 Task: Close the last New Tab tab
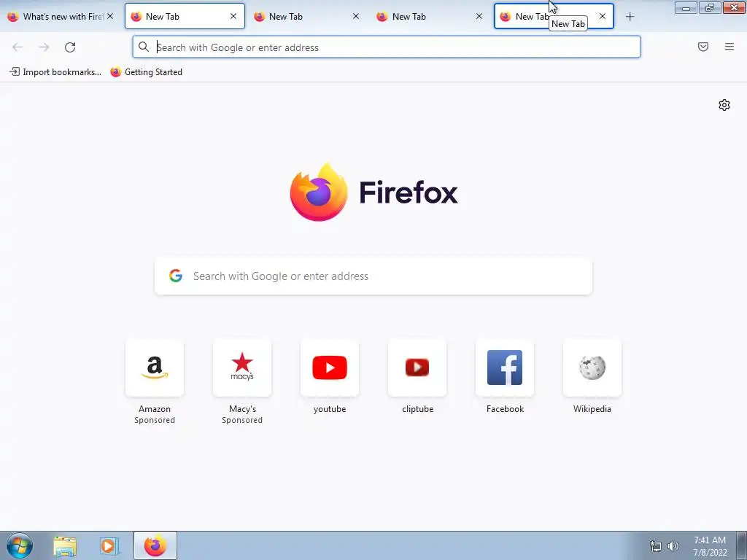pos(603,16)
